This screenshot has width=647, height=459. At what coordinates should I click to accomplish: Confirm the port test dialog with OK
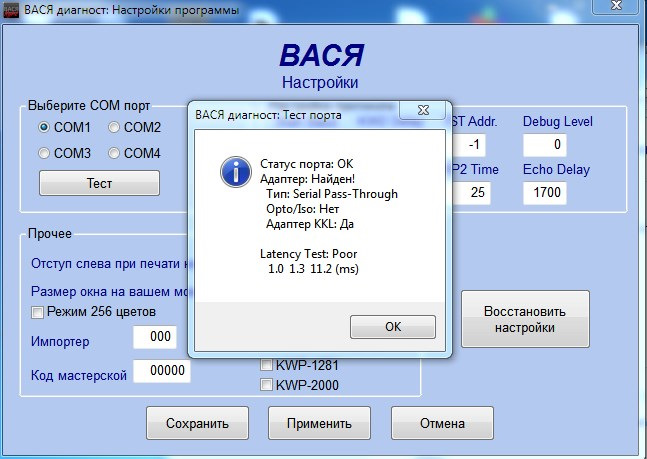pyautogui.click(x=393, y=327)
